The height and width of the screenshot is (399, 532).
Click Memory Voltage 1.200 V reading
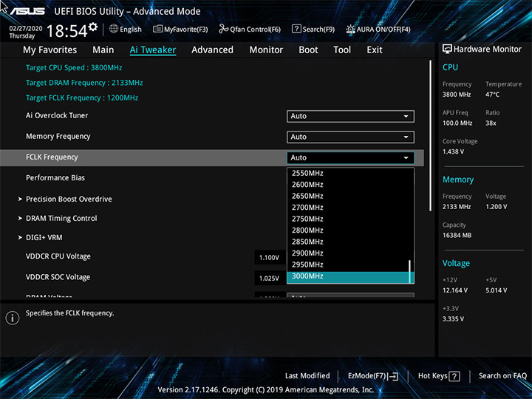tap(497, 207)
